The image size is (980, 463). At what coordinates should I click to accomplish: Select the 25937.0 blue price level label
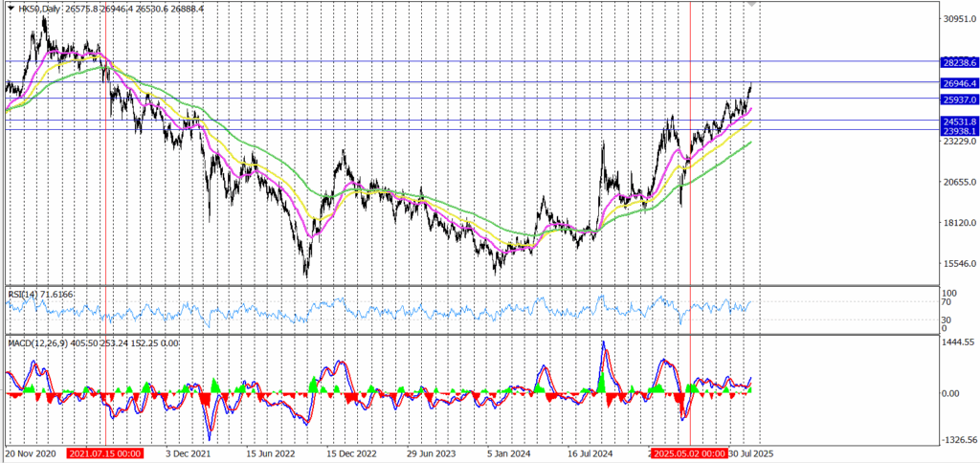[x=958, y=99]
